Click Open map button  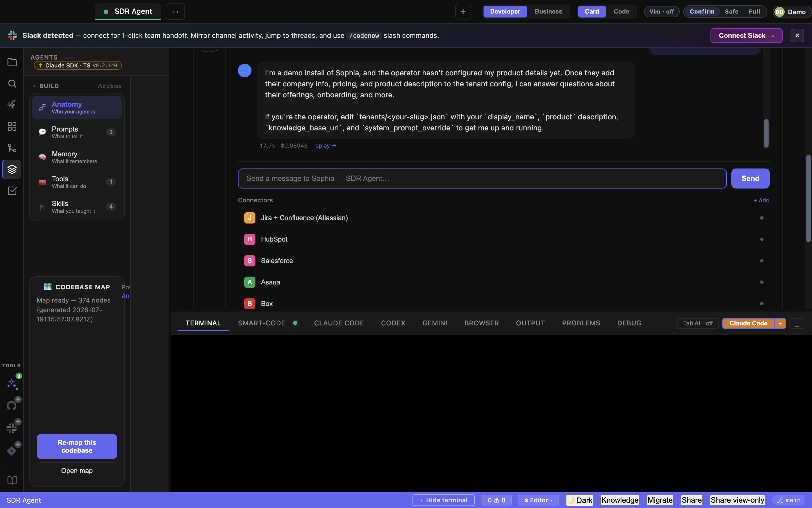pos(77,471)
